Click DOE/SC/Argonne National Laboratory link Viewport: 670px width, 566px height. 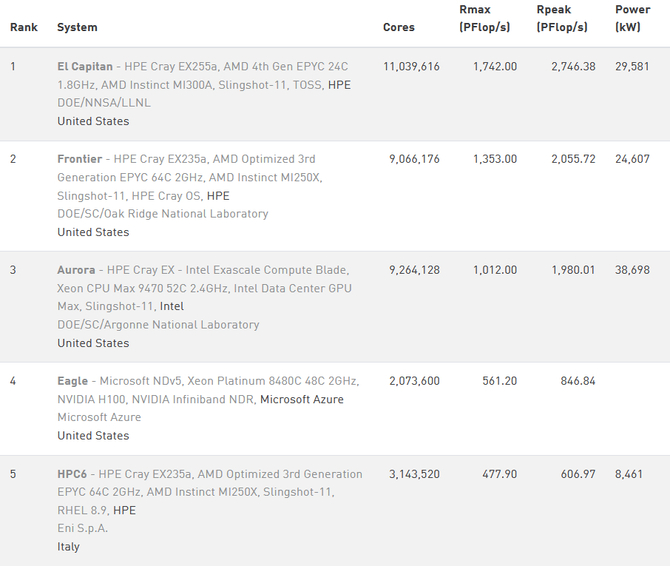(x=158, y=325)
